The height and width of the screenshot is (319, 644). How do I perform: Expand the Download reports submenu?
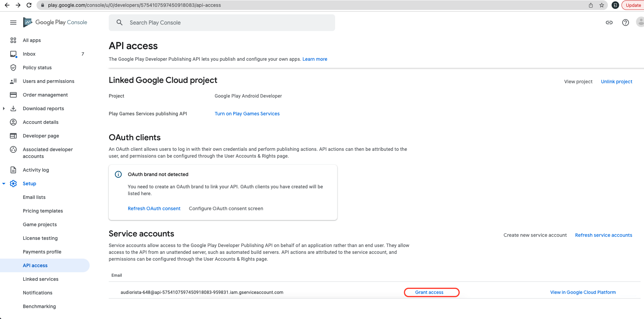(4, 108)
